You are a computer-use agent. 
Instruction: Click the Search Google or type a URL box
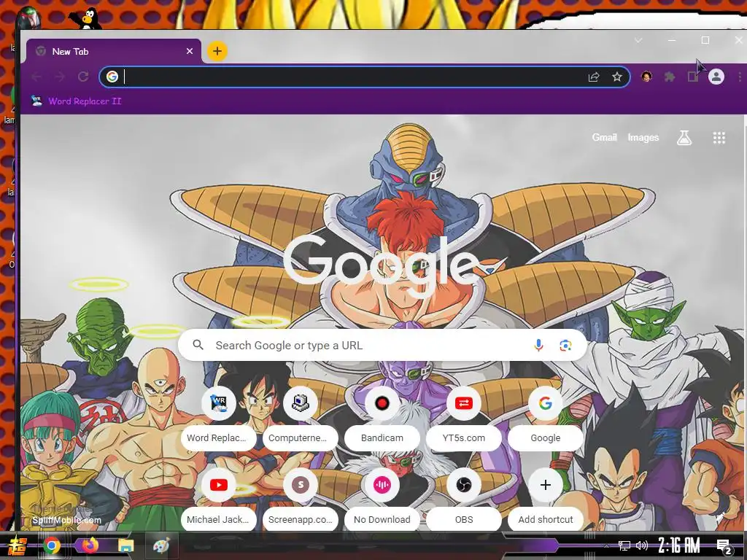[382, 345]
